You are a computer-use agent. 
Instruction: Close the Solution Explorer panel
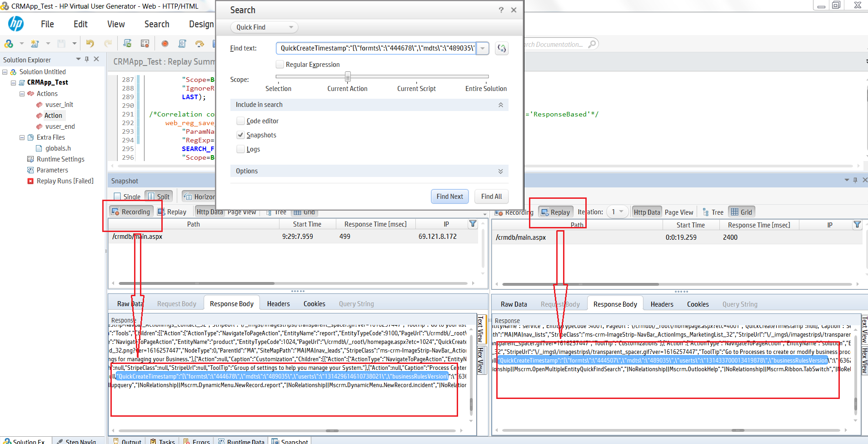pyautogui.click(x=96, y=59)
